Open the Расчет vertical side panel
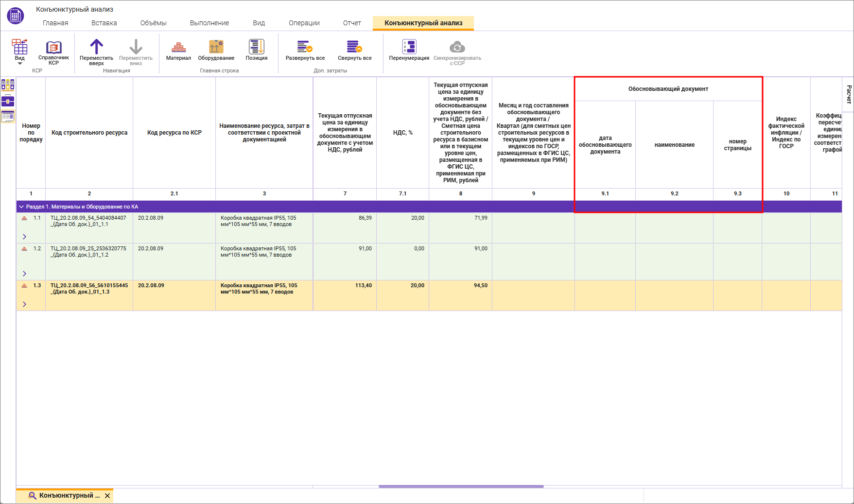 [x=849, y=94]
